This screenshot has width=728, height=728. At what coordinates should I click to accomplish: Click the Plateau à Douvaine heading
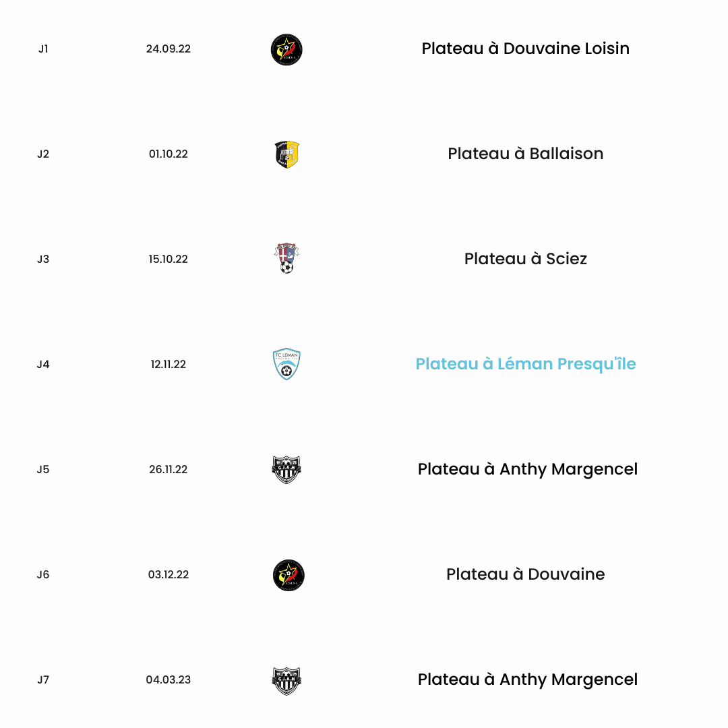click(x=526, y=574)
